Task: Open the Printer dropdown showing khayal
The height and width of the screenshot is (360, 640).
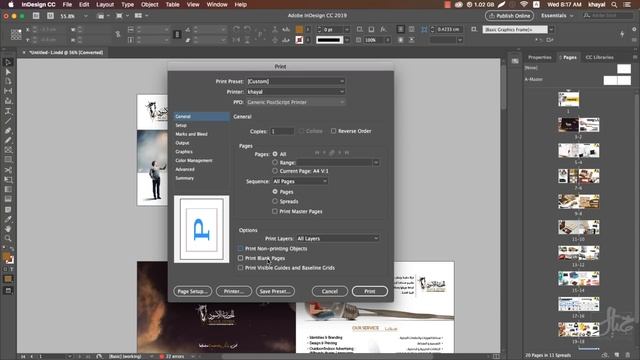Action: point(296,92)
